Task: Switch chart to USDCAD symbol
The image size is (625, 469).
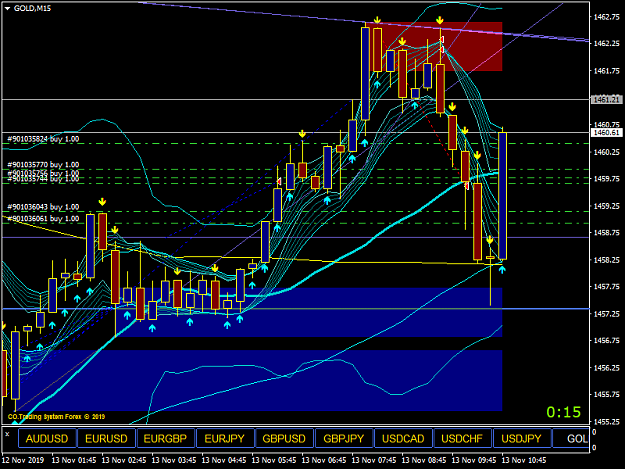Action: pyautogui.click(x=403, y=439)
